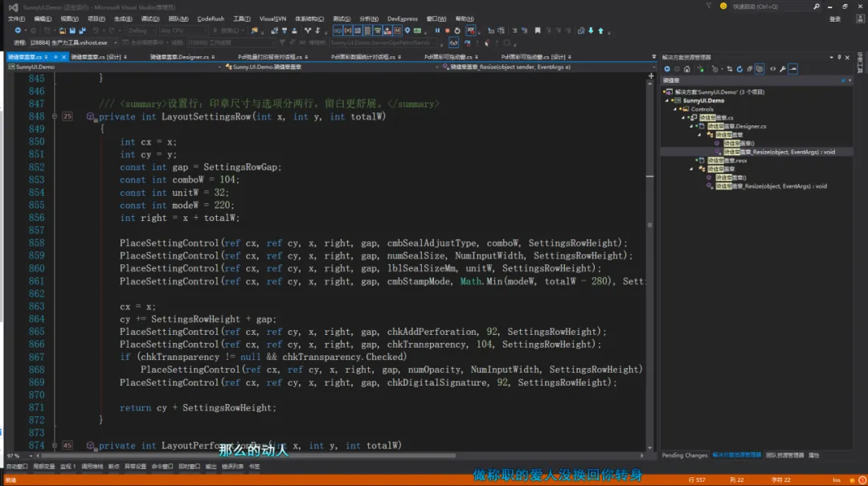Clear the Solution Explorer search box

[x=843, y=80]
